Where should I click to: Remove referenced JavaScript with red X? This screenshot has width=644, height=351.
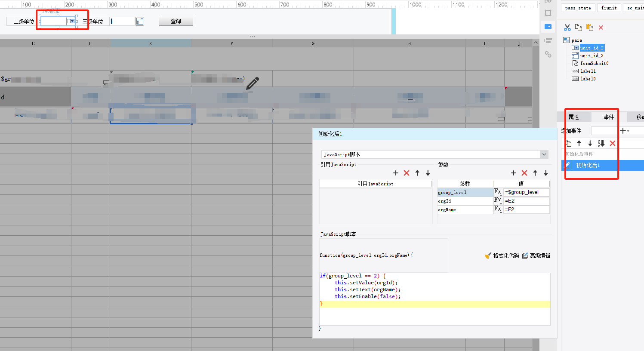point(407,173)
